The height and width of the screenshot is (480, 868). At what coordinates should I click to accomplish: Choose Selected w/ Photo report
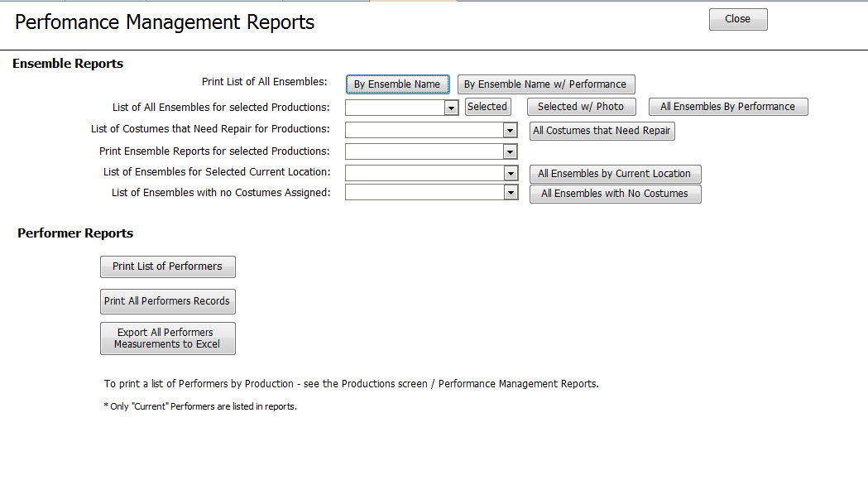(581, 106)
